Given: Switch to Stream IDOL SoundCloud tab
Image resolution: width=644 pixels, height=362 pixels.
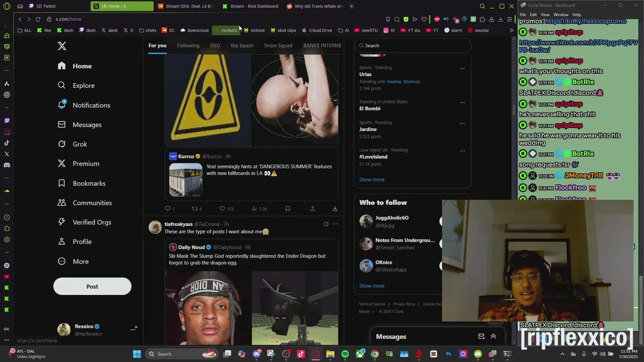Looking at the screenshot, I should (x=185, y=6).
